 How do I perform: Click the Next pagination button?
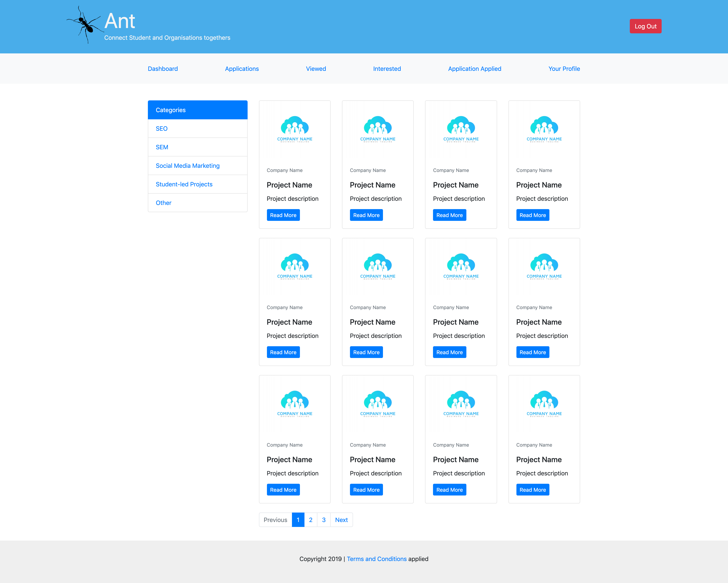point(341,520)
